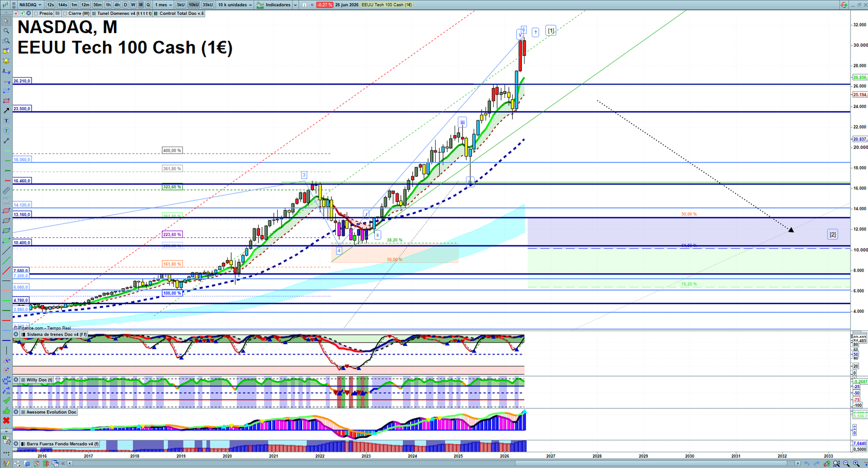Select the zoom-area rectangle tool
Screen dimensions: 868x468
click(6, 41)
